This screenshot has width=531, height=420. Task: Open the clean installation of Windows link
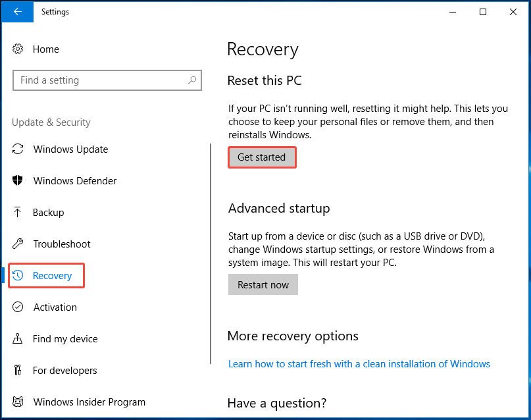[x=359, y=363]
